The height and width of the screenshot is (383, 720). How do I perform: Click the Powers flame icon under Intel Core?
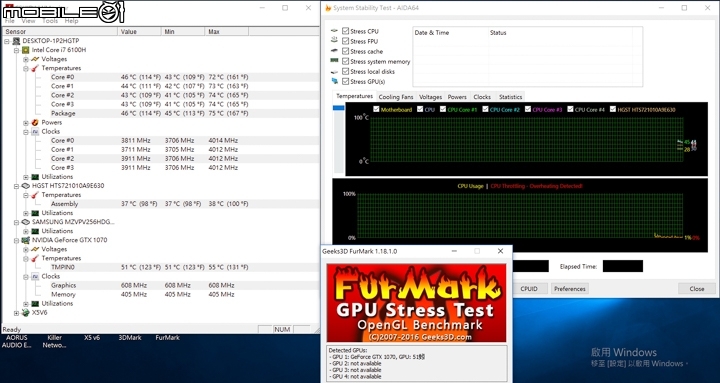[35, 123]
